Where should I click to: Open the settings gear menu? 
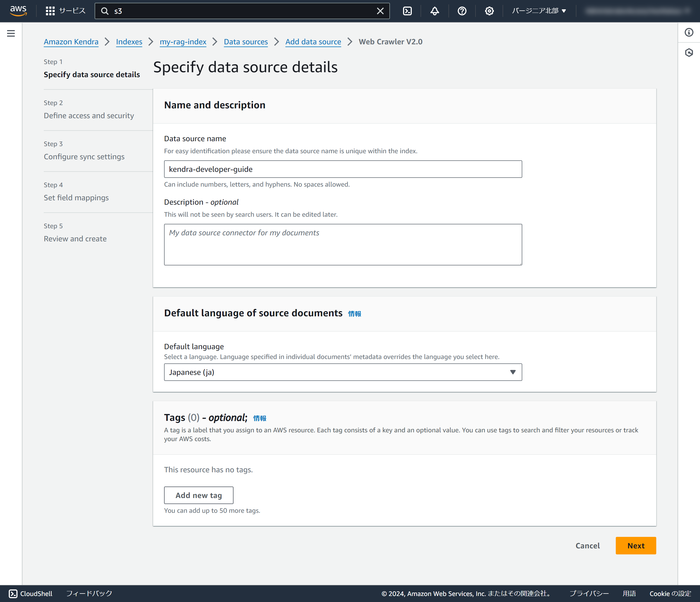[x=489, y=11]
